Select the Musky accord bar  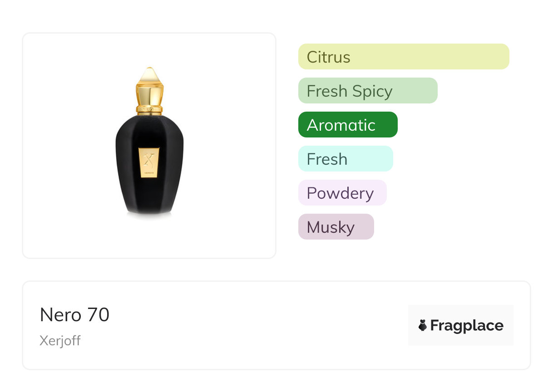click(x=336, y=227)
